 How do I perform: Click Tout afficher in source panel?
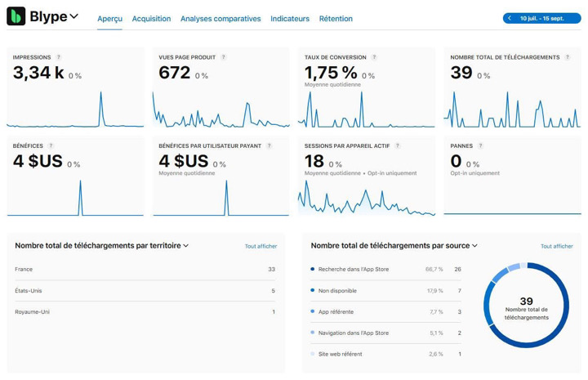[x=556, y=246]
